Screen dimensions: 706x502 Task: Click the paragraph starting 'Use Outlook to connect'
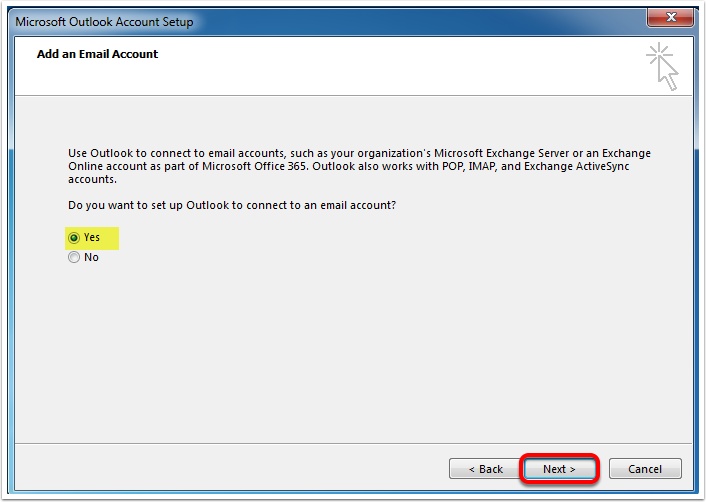(359, 166)
